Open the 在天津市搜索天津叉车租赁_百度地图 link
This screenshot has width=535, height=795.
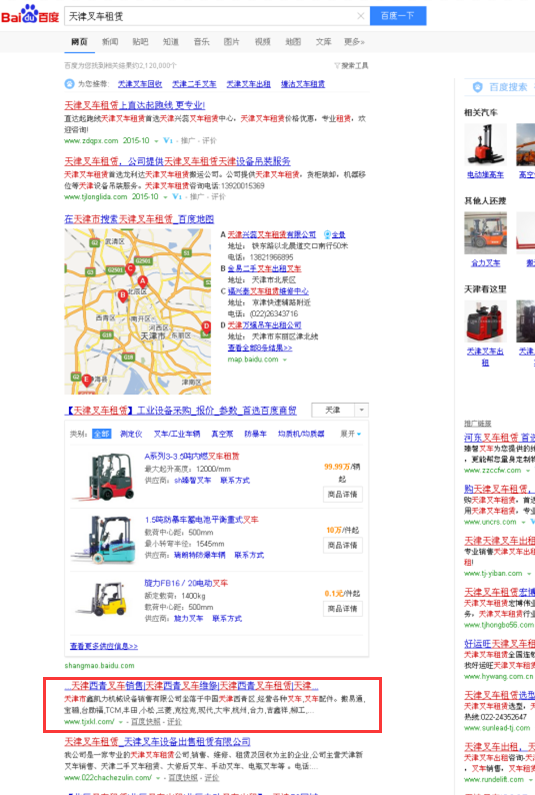(139, 219)
